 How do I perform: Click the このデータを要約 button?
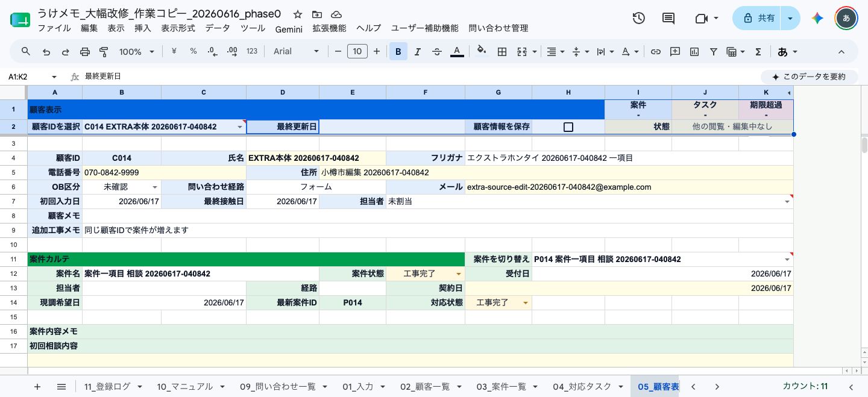807,77
